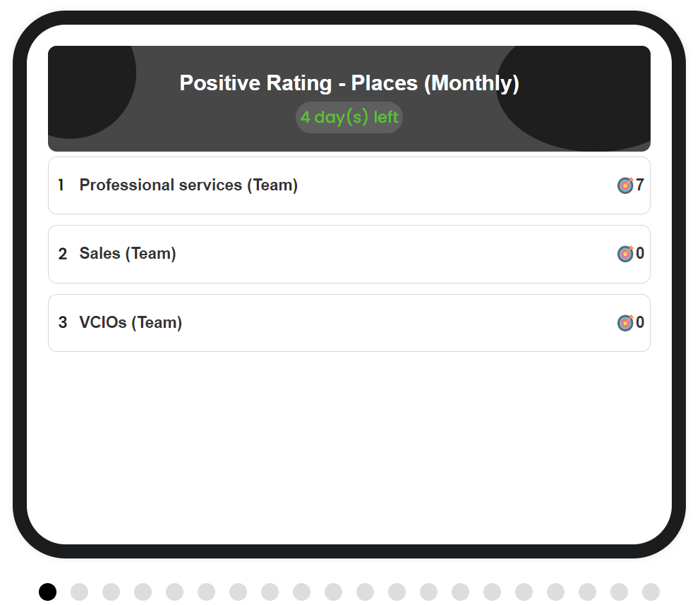700x605 pixels.
Task: Click the score 0 for VCIOs team
Action: point(640,322)
